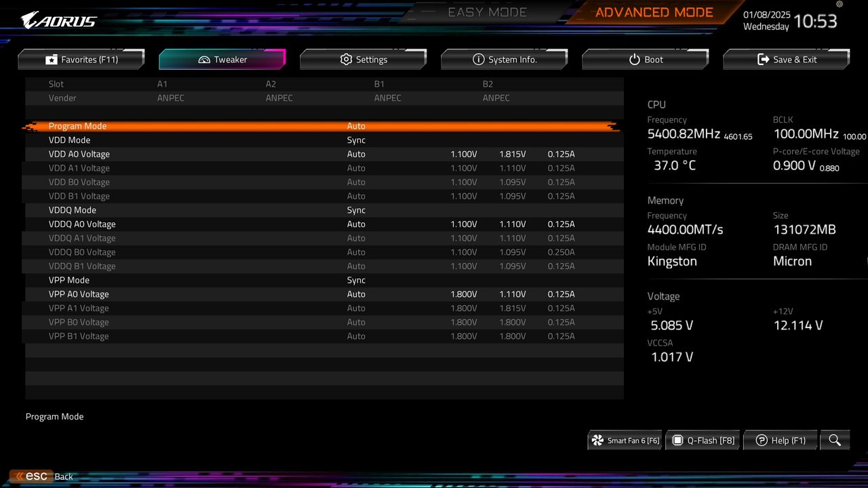The image size is (868, 488).
Task: Click the VPP A1 Voltage row label
Action: [x=79, y=308]
